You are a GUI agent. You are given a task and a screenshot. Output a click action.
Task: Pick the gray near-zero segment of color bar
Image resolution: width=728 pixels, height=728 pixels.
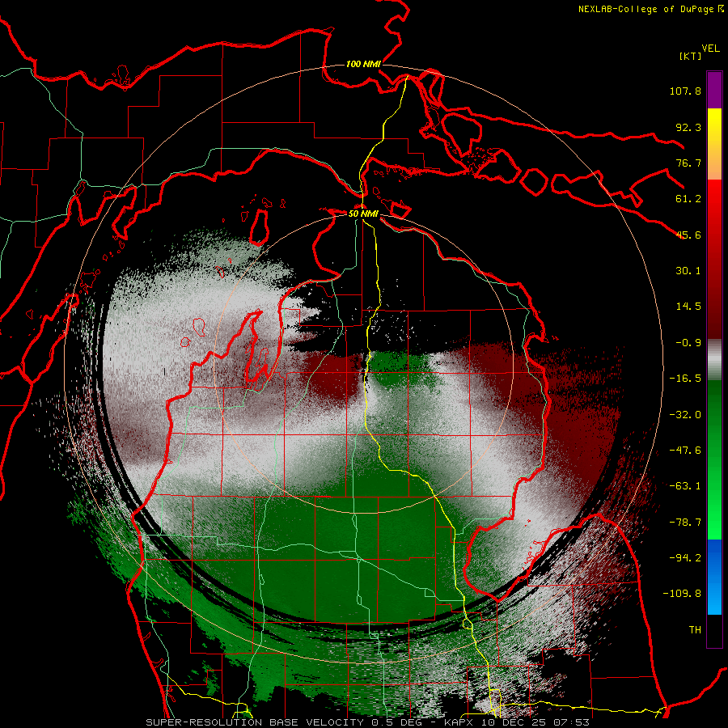pyautogui.click(x=714, y=360)
